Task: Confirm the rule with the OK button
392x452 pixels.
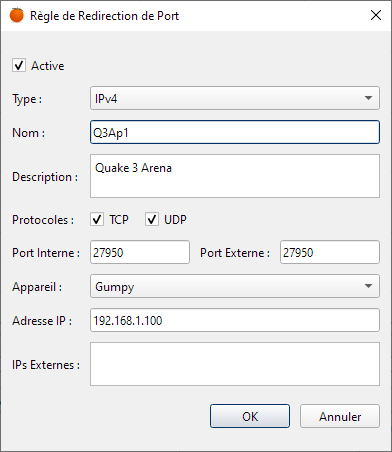Action: [x=250, y=416]
